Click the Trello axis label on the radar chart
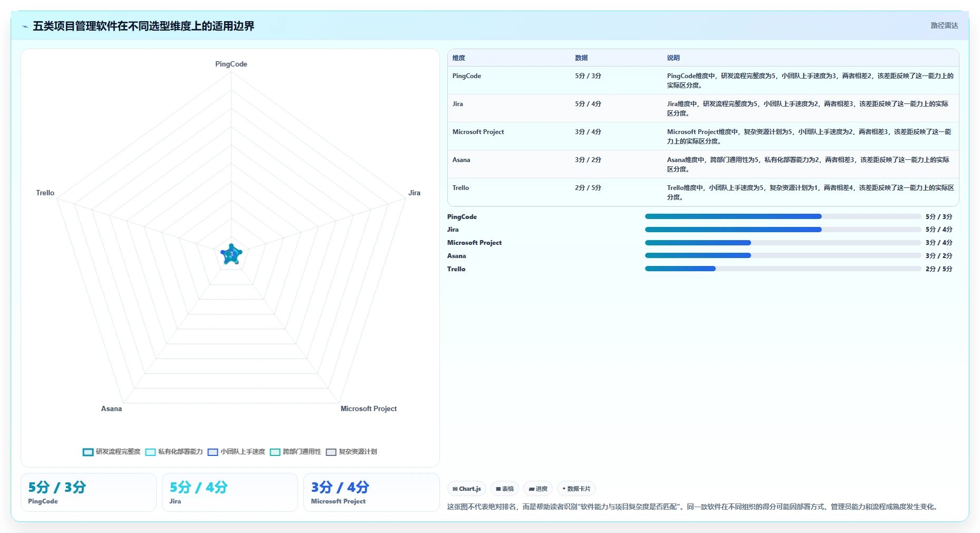 (45, 193)
